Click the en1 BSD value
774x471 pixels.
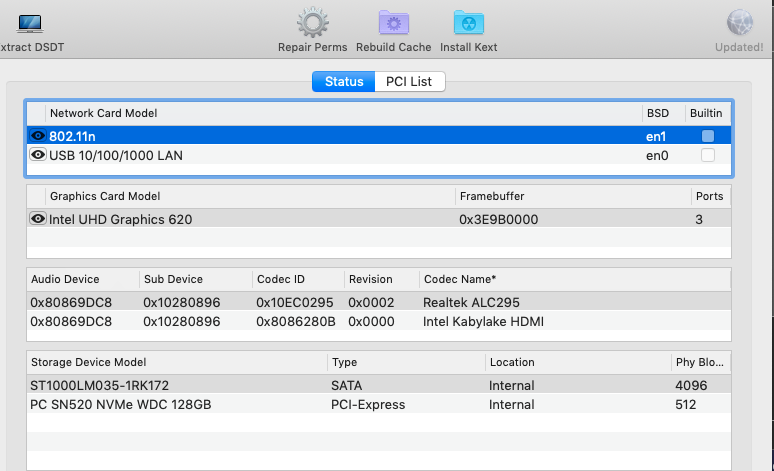[656, 136]
